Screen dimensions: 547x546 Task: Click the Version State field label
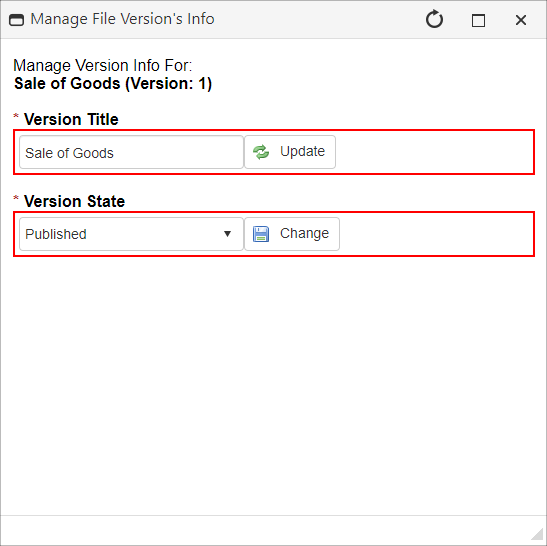click(x=74, y=201)
